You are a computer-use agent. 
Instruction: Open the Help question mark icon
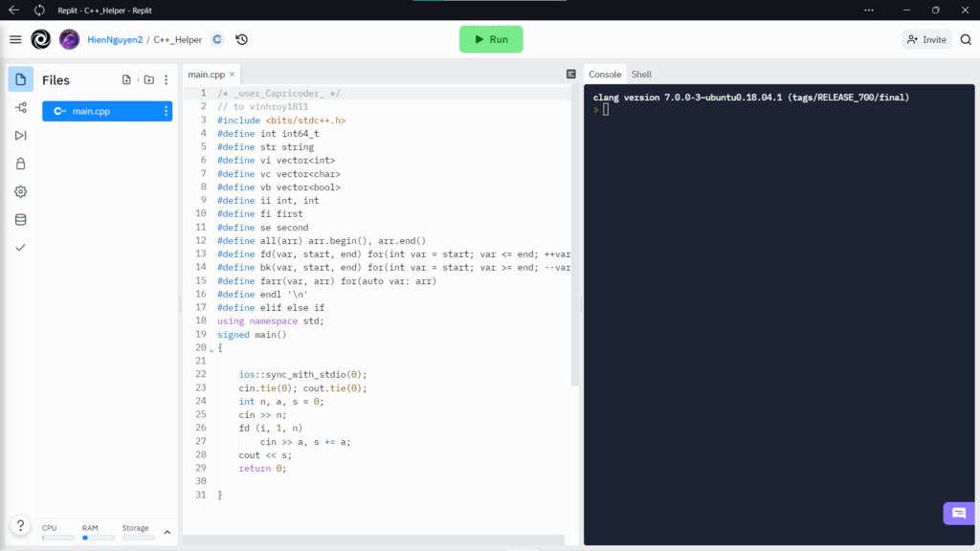pos(21,525)
